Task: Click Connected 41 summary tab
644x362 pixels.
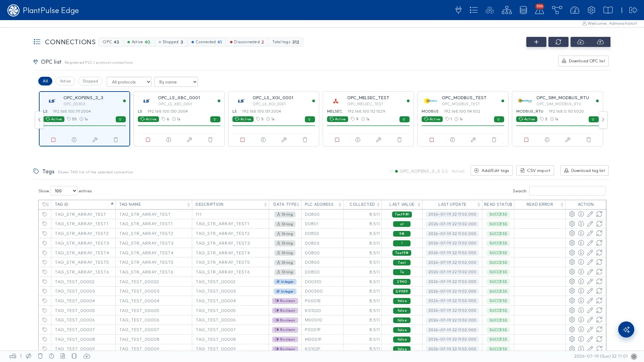Action: [207, 42]
